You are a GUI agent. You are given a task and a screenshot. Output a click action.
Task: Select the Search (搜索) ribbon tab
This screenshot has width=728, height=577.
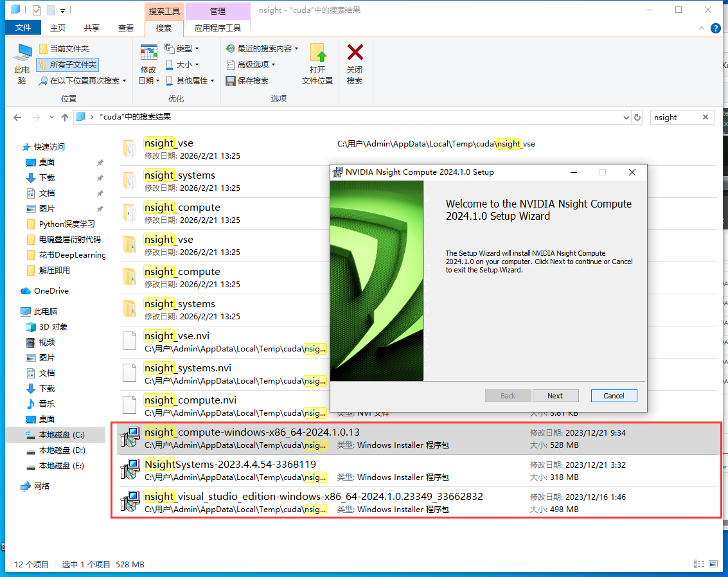click(163, 28)
